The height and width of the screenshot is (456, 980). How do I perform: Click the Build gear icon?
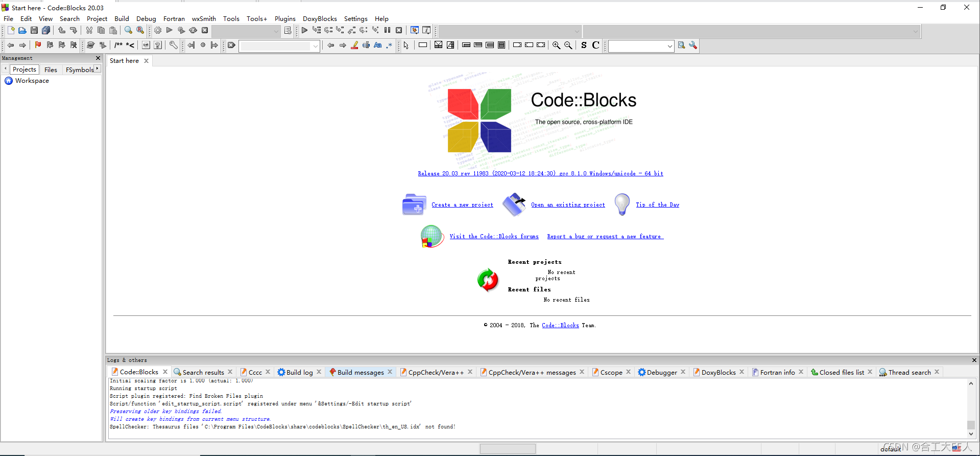[158, 31]
